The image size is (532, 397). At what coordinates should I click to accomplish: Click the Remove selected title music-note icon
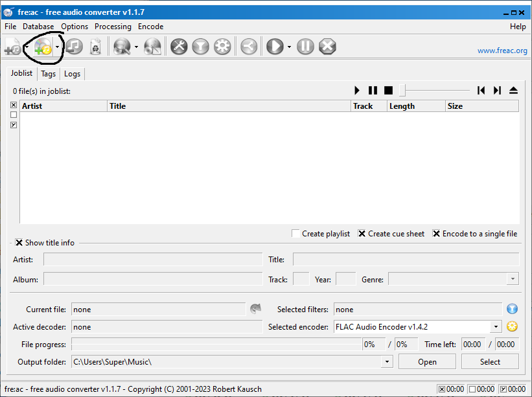[74, 47]
